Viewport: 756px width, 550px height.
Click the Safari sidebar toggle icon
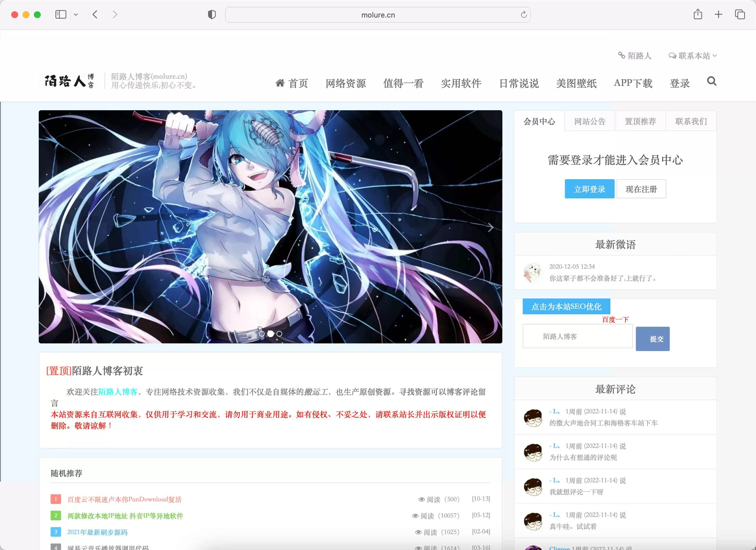(61, 15)
